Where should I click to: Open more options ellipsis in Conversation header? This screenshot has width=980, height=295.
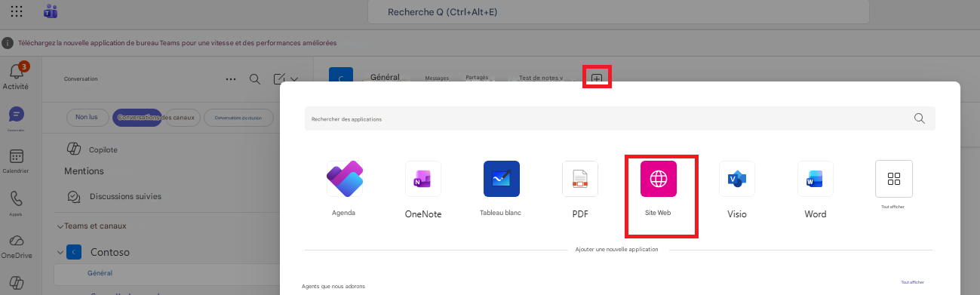click(231, 78)
